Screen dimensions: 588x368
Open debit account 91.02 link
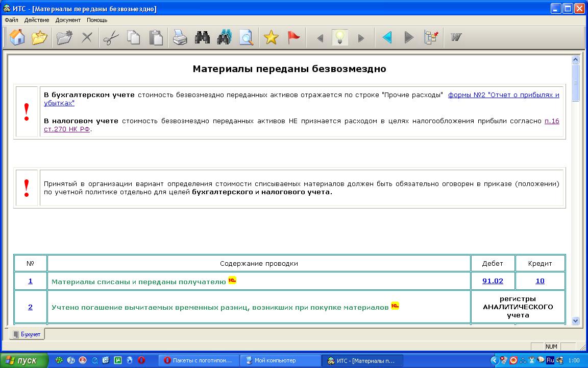493,281
